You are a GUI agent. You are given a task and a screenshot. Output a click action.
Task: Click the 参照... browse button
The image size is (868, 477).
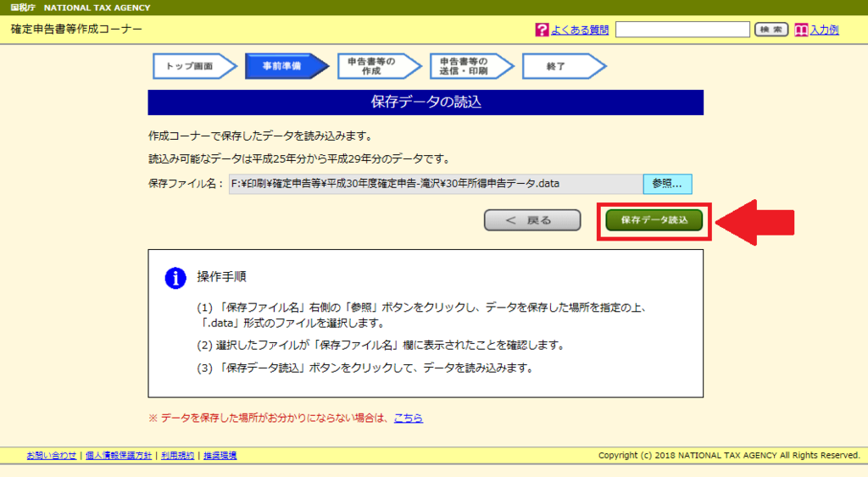point(667,184)
